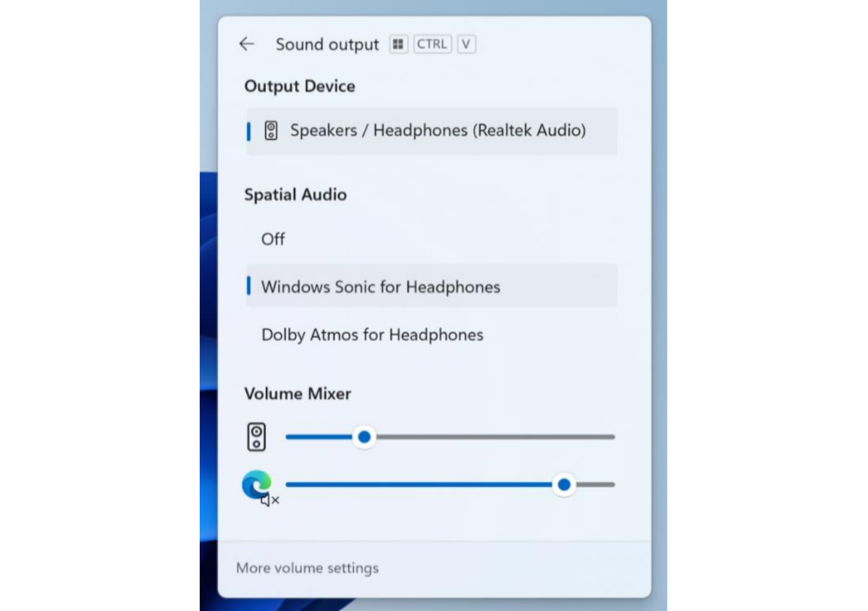Click the speaker icon beside Realtek Audio device

click(x=271, y=130)
